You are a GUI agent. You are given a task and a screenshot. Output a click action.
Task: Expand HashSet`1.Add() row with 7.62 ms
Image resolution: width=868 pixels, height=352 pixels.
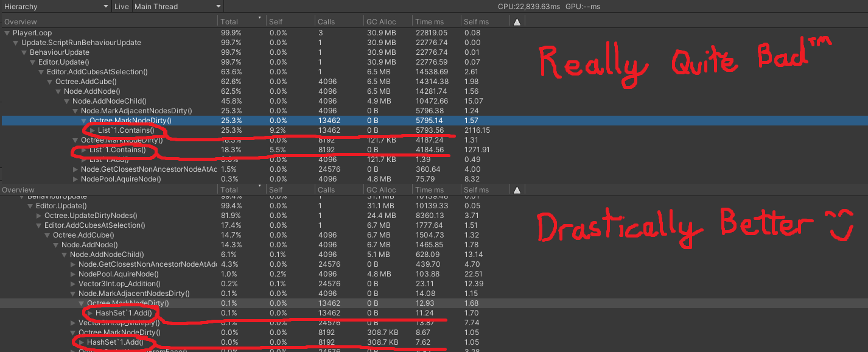click(82, 342)
